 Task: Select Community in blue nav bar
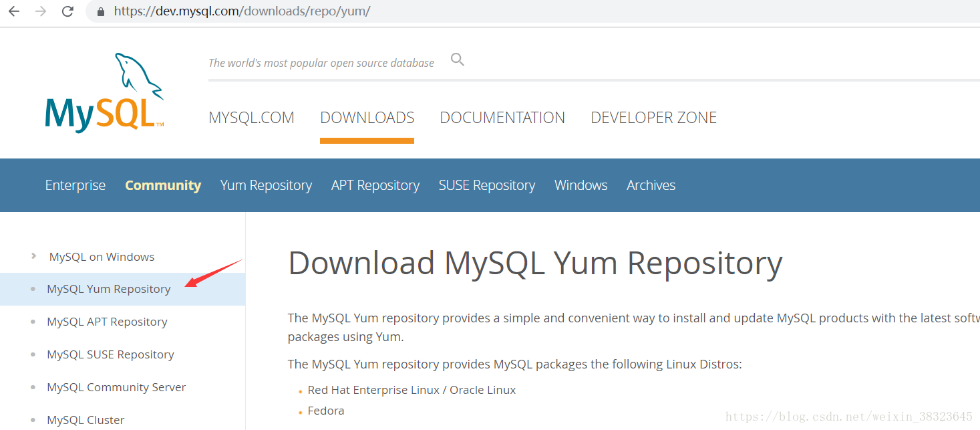click(x=163, y=185)
